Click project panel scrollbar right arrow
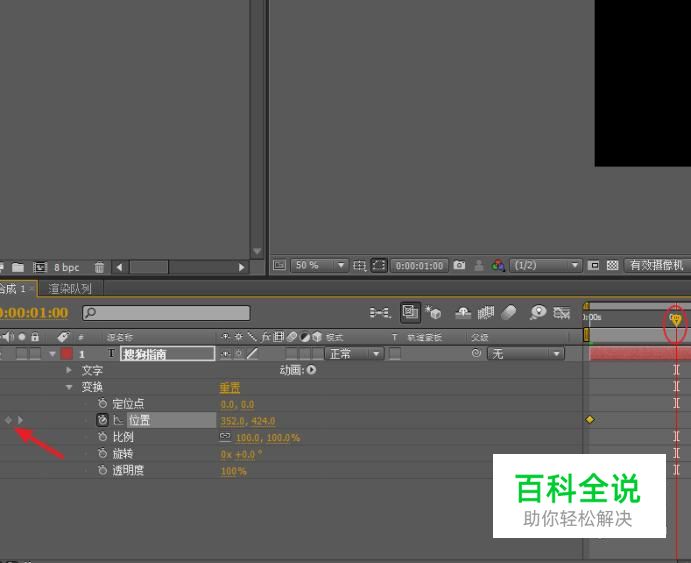The height and width of the screenshot is (563, 691). (241, 267)
